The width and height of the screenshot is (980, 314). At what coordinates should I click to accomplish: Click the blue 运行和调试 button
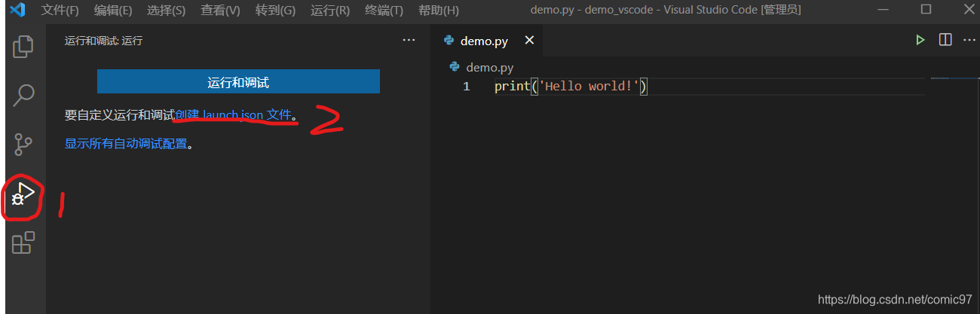(238, 82)
